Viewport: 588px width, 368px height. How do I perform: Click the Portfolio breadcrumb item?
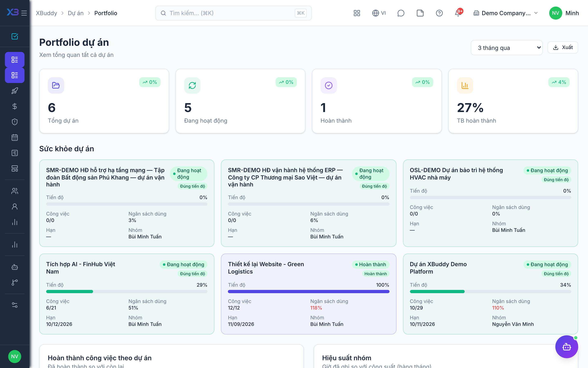click(x=105, y=13)
